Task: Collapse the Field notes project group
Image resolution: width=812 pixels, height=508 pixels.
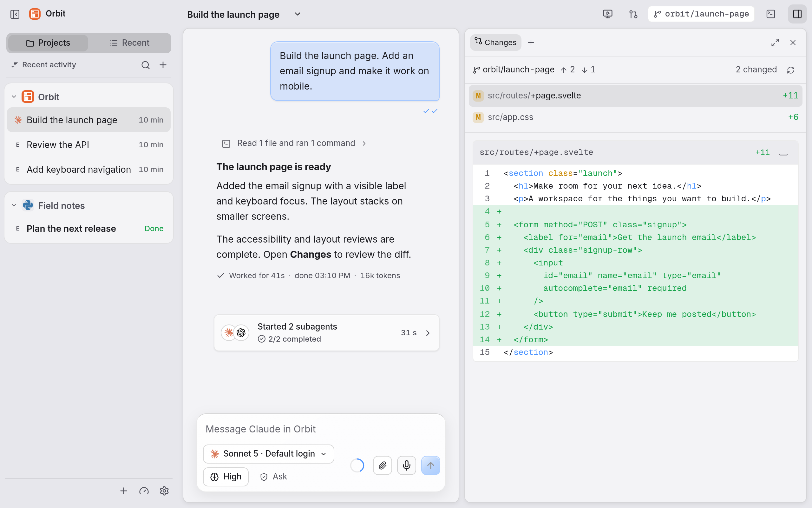Action: click(x=14, y=205)
